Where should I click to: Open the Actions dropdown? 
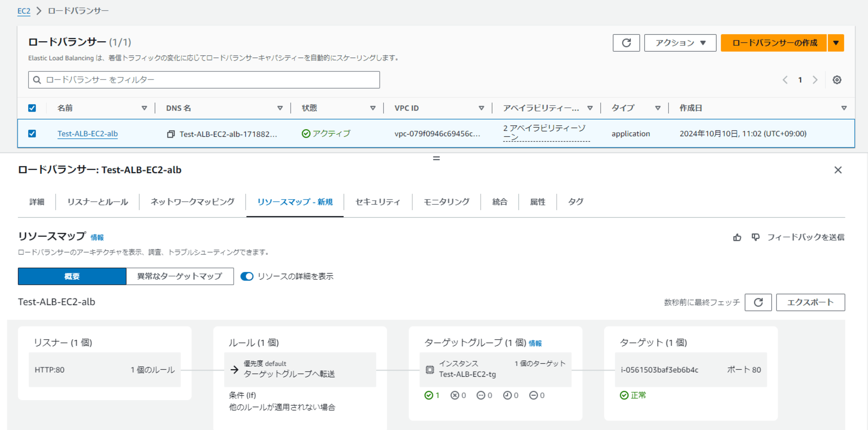click(x=680, y=43)
